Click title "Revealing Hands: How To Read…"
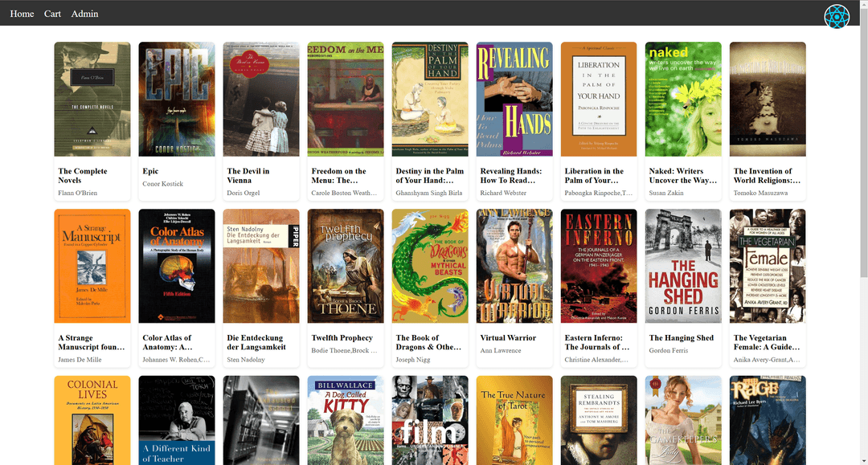Viewport: 868px width, 465px height. tap(511, 176)
